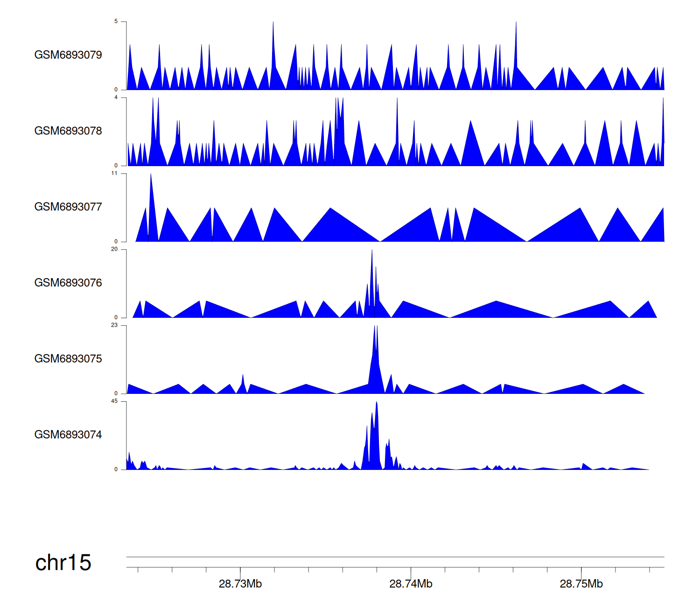The width and height of the screenshot is (700, 616).
Task: Click the y-axis maximum value 23
Action: (x=114, y=325)
